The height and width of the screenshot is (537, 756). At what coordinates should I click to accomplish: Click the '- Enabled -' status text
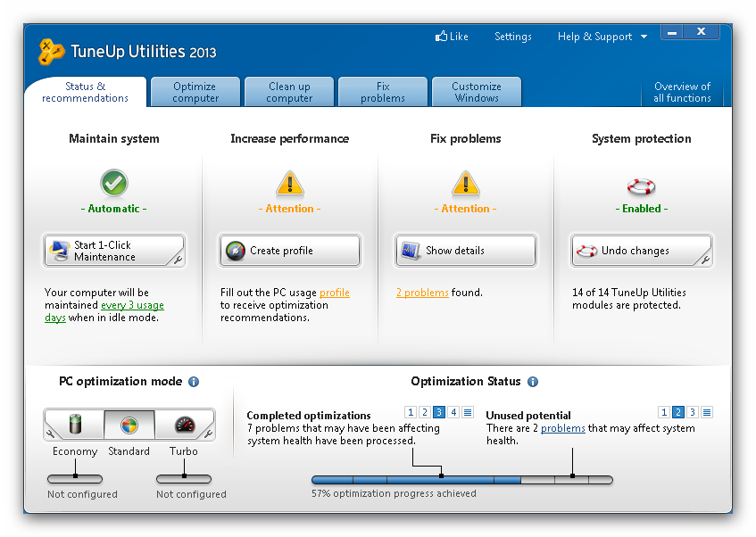641,209
